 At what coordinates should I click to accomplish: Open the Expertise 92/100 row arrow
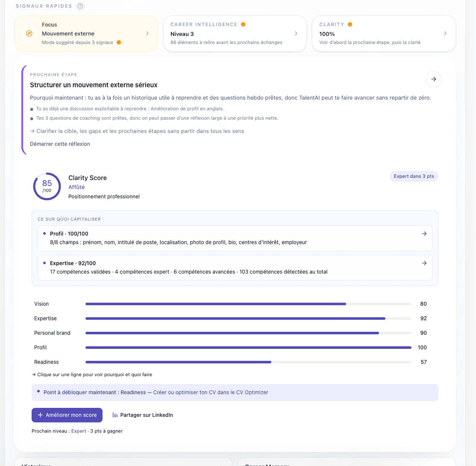pyautogui.click(x=424, y=263)
